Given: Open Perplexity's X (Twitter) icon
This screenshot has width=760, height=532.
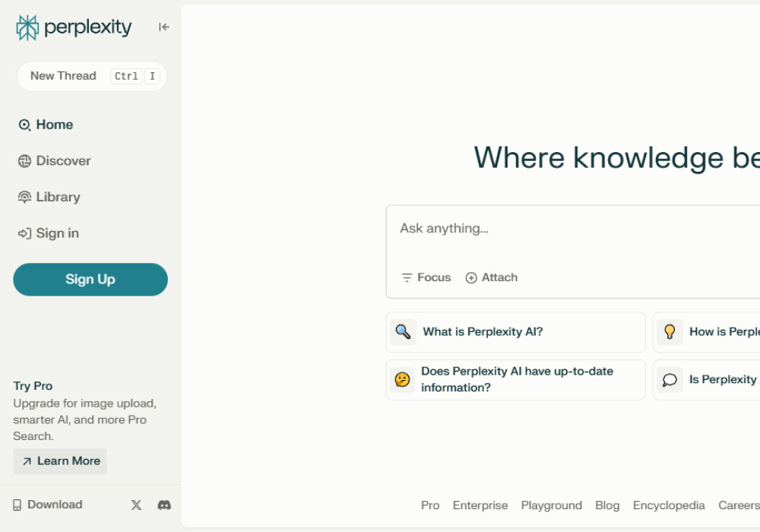Looking at the screenshot, I should click(x=136, y=505).
